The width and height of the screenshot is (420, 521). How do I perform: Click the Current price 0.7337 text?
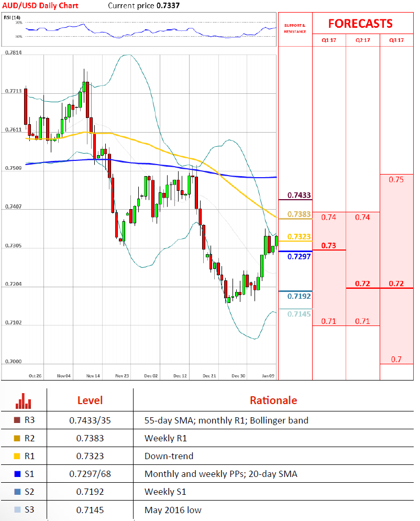(144, 6)
